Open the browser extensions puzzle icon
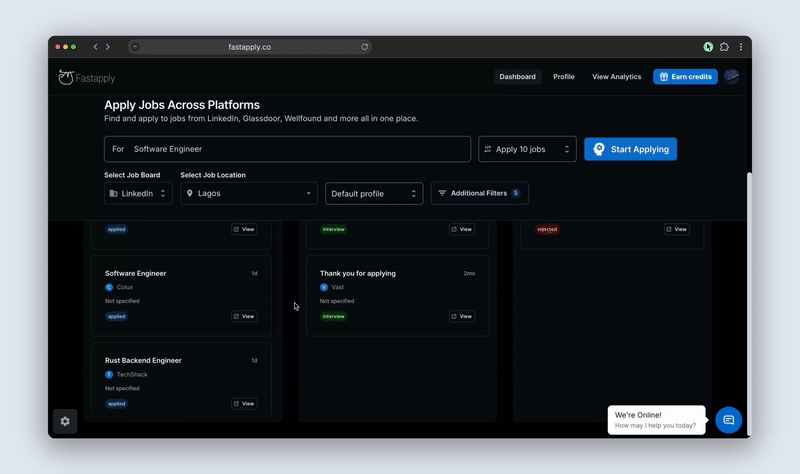Image resolution: width=800 pixels, height=474 pixels. tap(724, 47)
